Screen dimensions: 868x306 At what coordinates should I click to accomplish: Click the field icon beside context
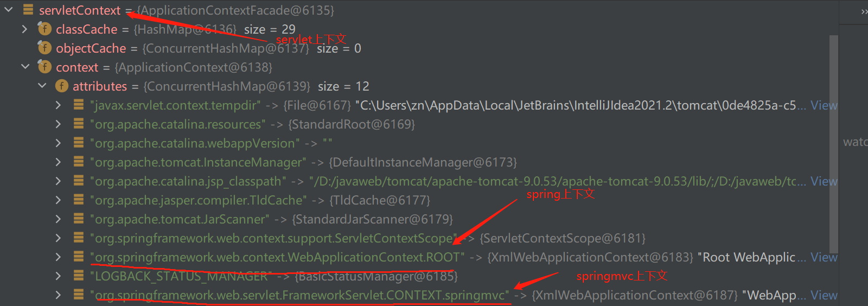coord(44,67)
